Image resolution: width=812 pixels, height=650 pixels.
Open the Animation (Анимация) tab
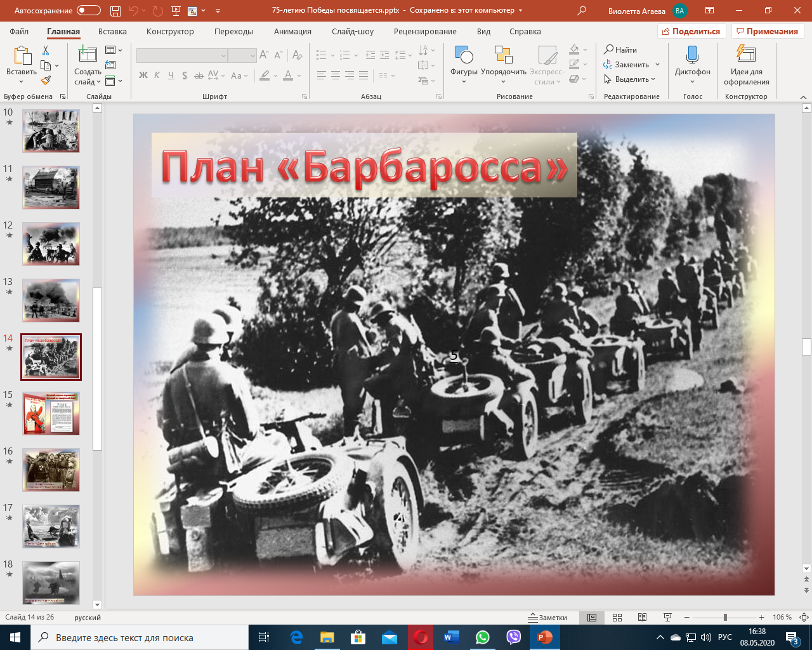(292, 31)
